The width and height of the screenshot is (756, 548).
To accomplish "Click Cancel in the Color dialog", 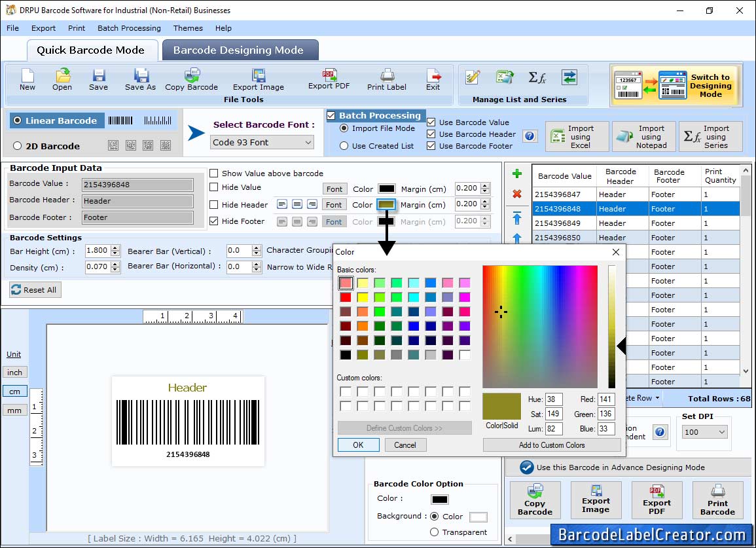I will tap(405, 445).
